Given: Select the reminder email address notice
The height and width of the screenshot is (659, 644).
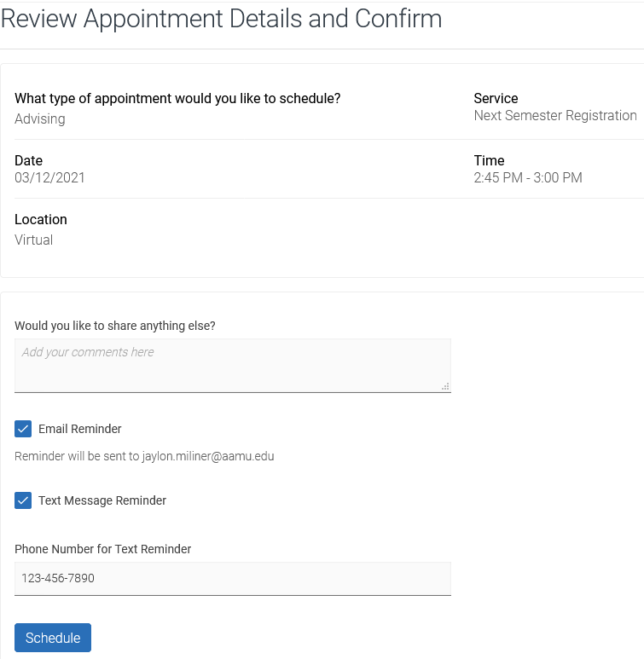Looking at the screenshot, I should coord(144,456).
